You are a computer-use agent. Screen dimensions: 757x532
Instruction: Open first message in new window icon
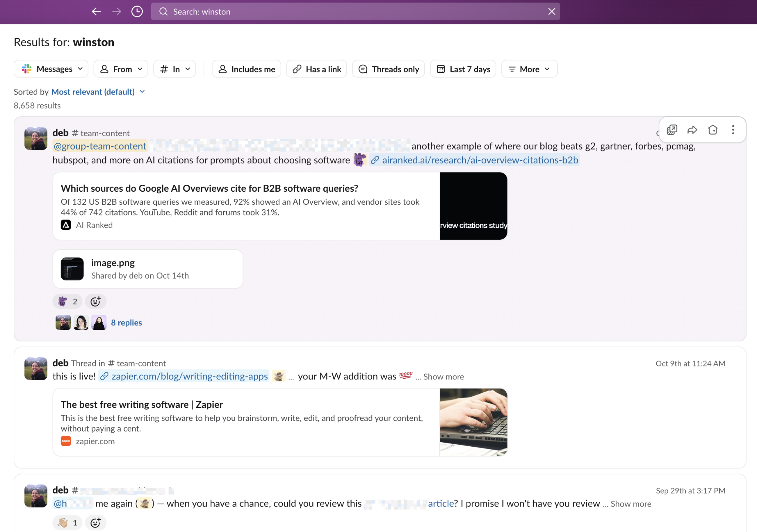[x=672, y=130]
